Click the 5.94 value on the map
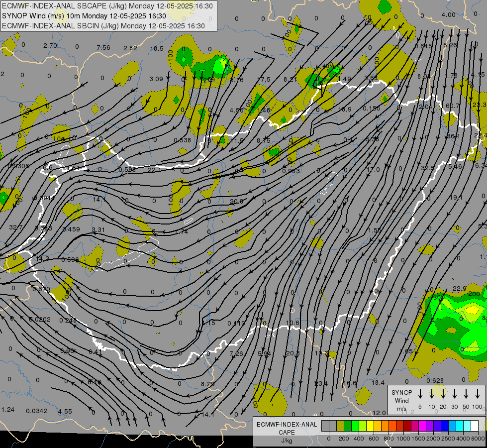 (264, 353)
